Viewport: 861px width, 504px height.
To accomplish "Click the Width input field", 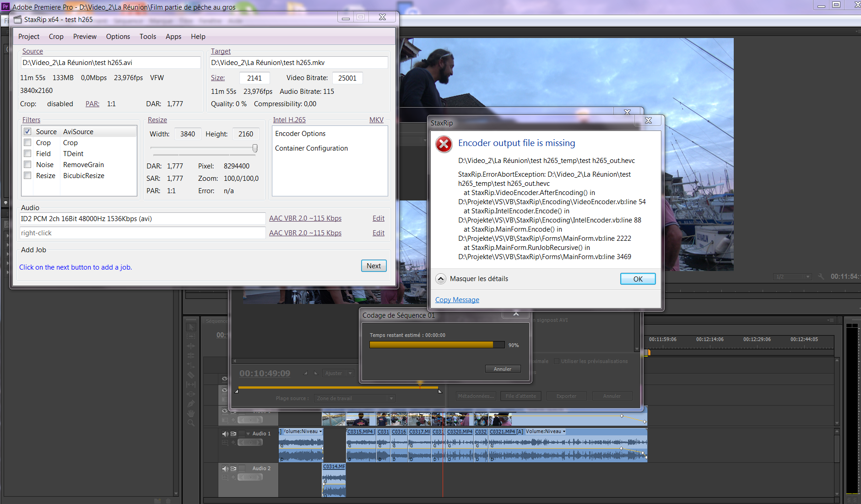I will click(187, 134).
